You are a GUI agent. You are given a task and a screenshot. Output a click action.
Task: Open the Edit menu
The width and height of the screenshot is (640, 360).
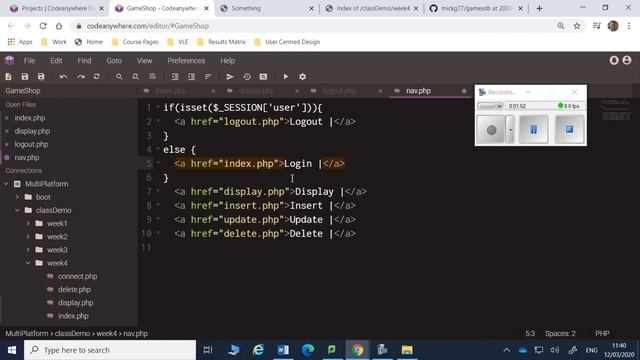(56, 61)
